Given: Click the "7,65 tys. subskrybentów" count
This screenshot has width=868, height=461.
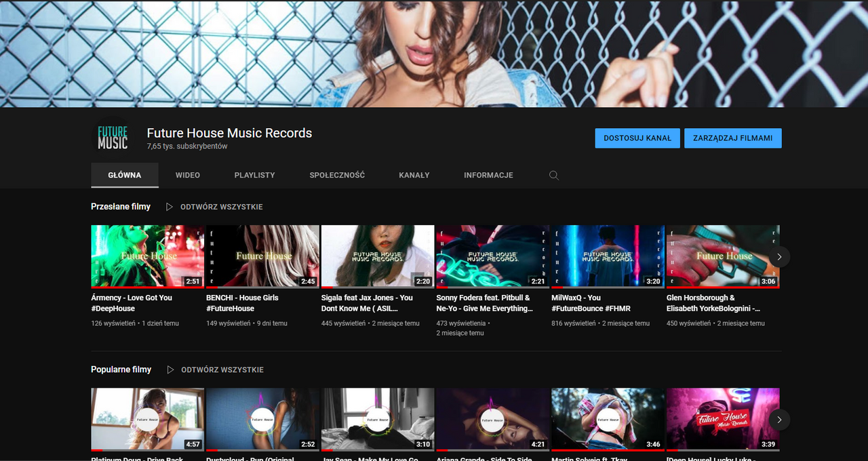Looking at the screenshot, I should click(x=187, y=146).
